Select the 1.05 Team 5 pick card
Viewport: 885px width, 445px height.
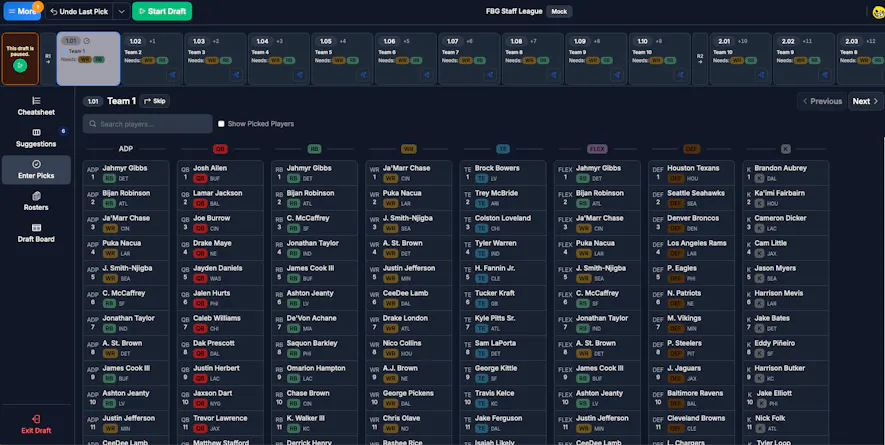343,59
